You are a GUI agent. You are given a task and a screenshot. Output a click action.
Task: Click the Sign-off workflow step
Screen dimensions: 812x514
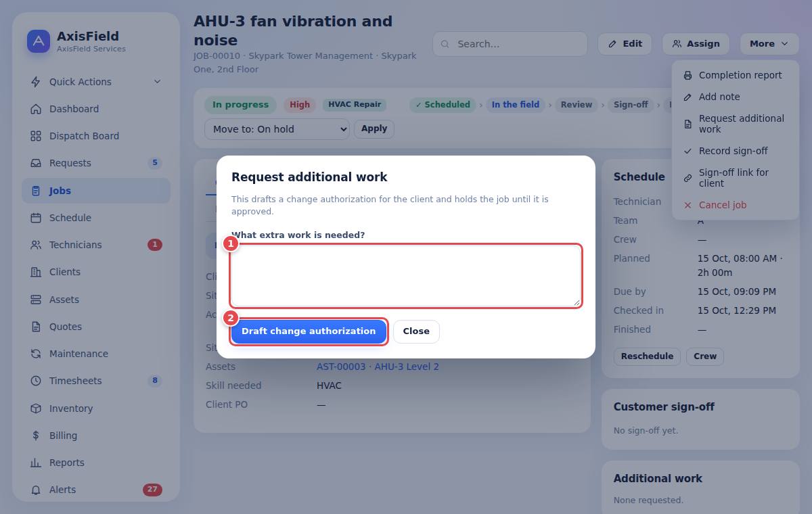[x=631, y=105]
